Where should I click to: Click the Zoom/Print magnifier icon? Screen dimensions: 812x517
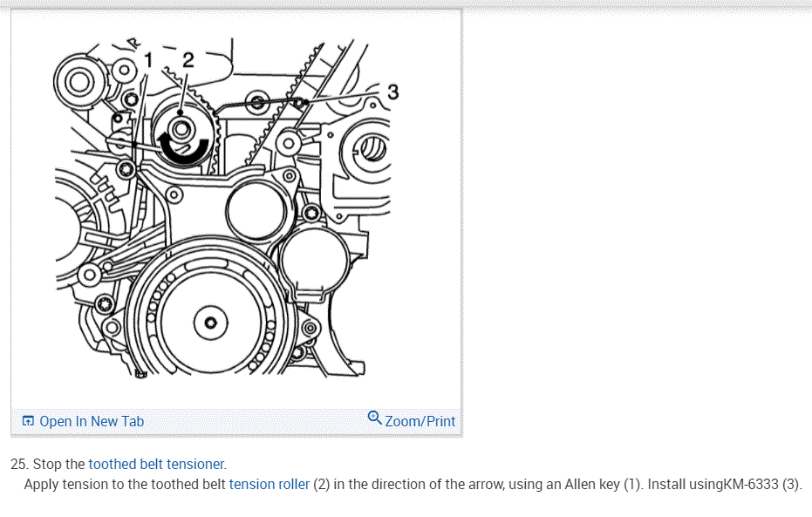coord(374,417)
